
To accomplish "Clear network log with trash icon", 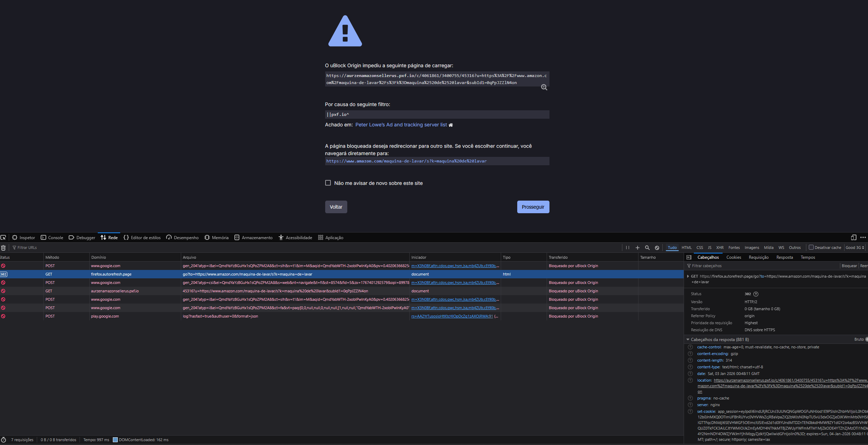I will (4, 248).
